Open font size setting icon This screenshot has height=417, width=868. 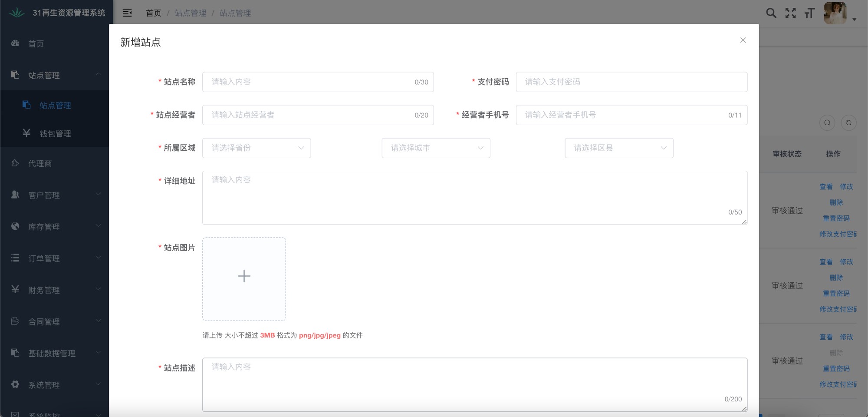click(x=809, y=13)
